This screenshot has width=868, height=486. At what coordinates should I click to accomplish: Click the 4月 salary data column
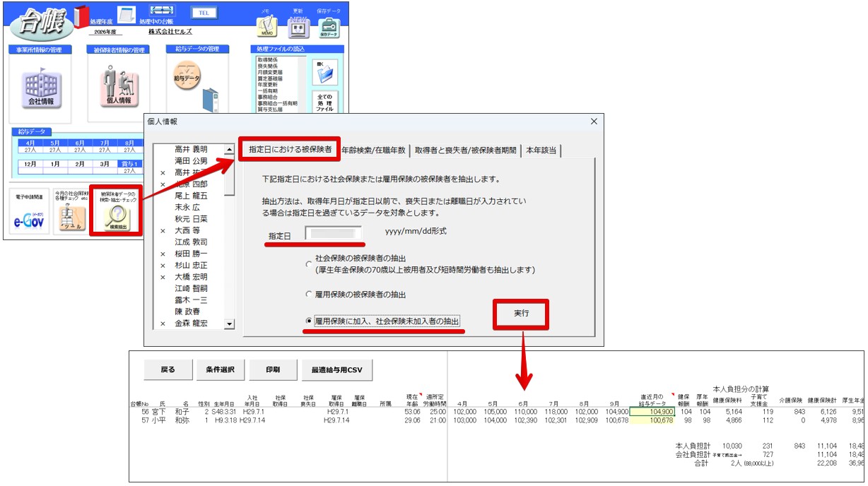[30, 146]
